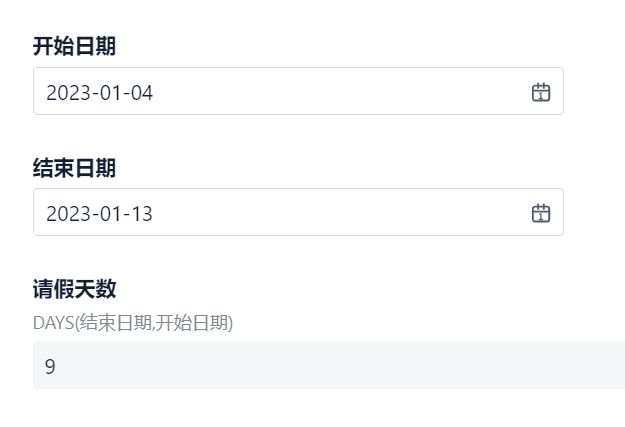Click the DAYS(结束日期,开始日期) formula hint
This screenshot has width=625, height=427.
tap(133, 323)
